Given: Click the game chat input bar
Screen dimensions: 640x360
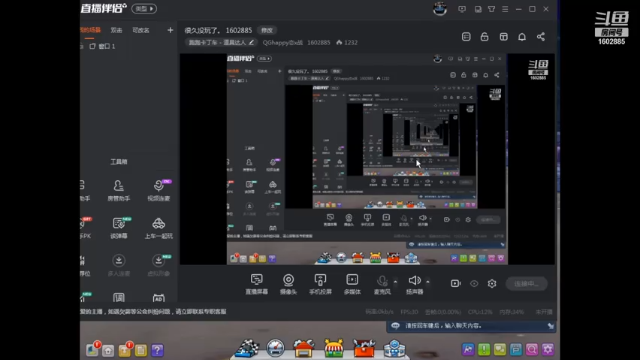Looking at the screenshot, I should click(470, 326).
